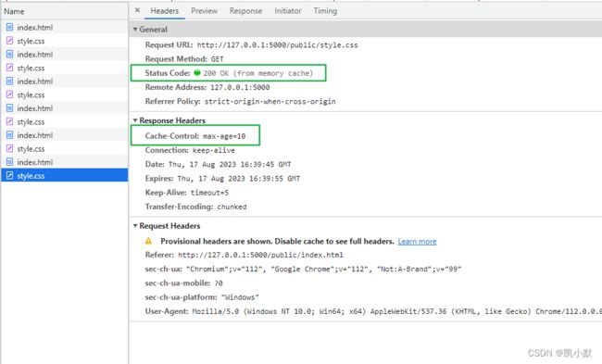This screenshot has height=364, width=602.
Task: Open the Learn more link
Action: click(417, 241)
